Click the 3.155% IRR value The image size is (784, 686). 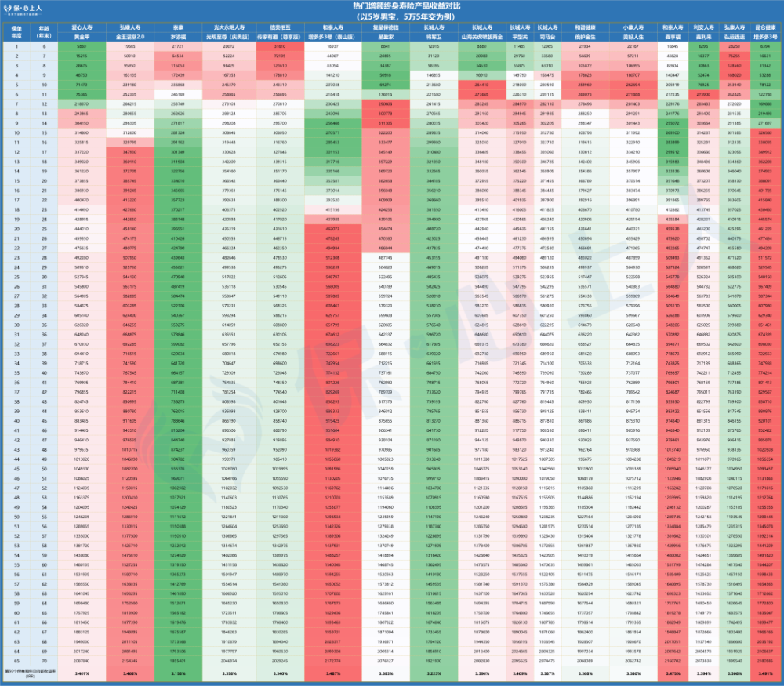[x=178, y=673]
